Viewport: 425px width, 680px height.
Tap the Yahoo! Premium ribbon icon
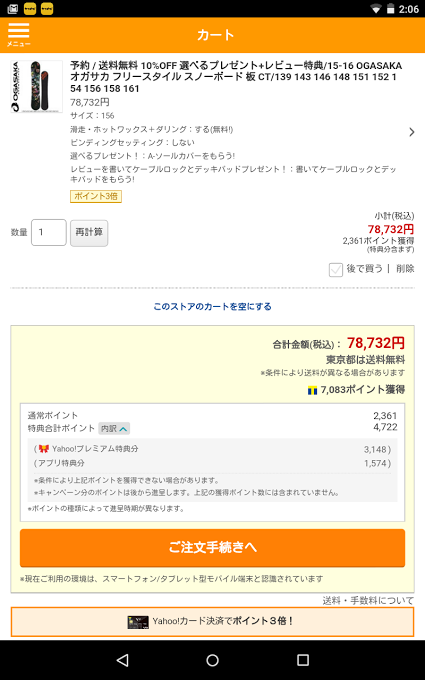pyautogui.click(x=43, y=448)
